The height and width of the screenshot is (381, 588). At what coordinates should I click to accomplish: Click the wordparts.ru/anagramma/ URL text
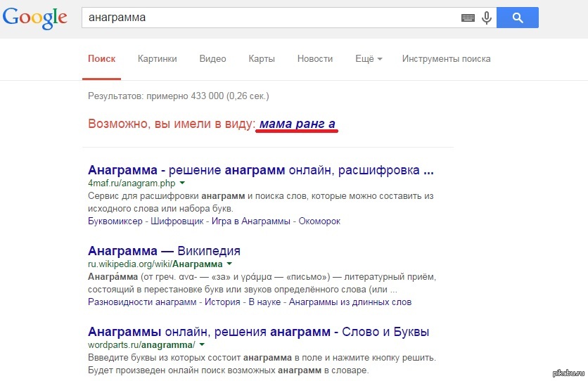(x=141, y=344)
